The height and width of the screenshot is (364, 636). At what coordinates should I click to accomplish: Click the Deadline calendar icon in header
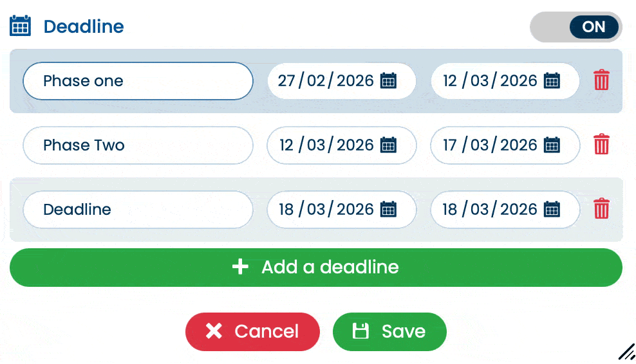[x=21, y=26]
